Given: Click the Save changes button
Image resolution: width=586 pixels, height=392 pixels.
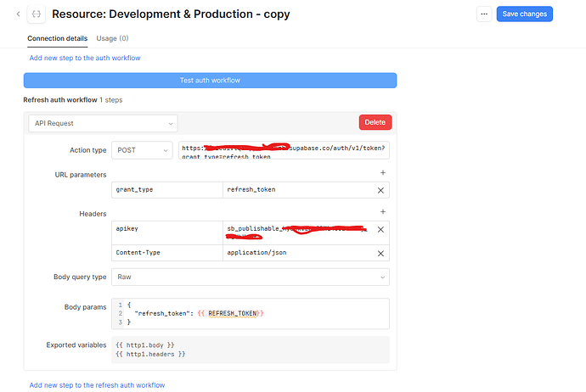Looking at the screenshot, I should point(524,14).
